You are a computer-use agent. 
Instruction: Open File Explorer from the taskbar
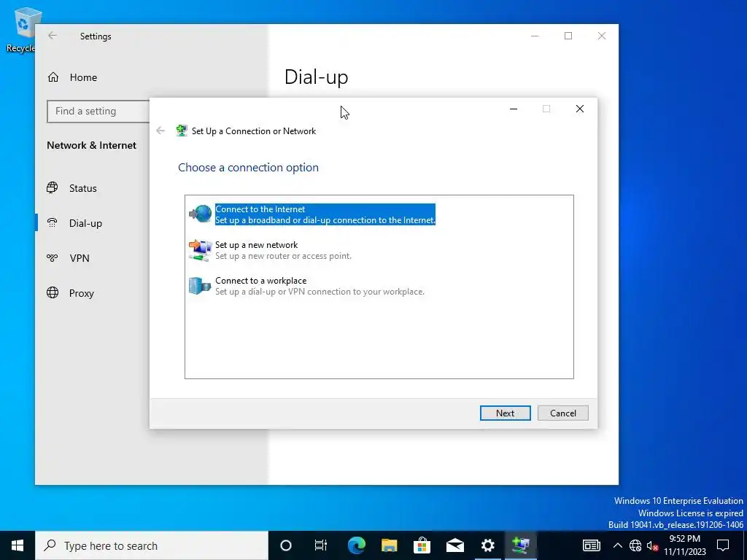pyautogui.click(x=390, y=545)
